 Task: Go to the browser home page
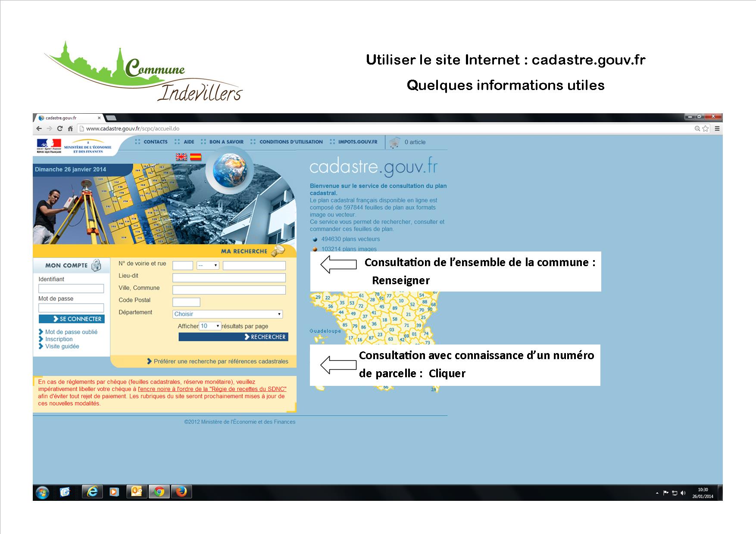click(70, 128)
